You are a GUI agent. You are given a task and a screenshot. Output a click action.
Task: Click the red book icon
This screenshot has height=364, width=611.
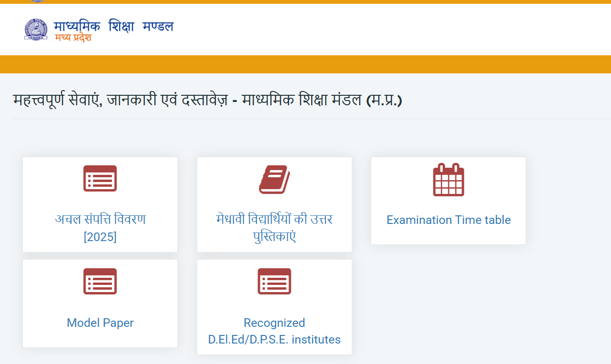point(275,180)
